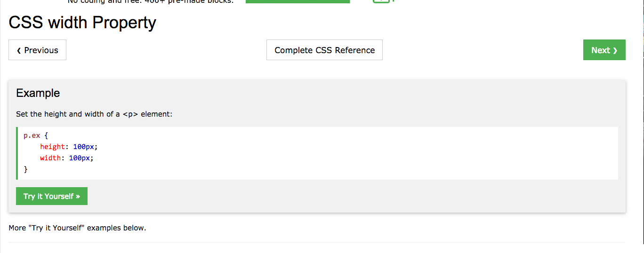Click the left chevron on the Previous button

pyautogui.click(x=19, y=51)
